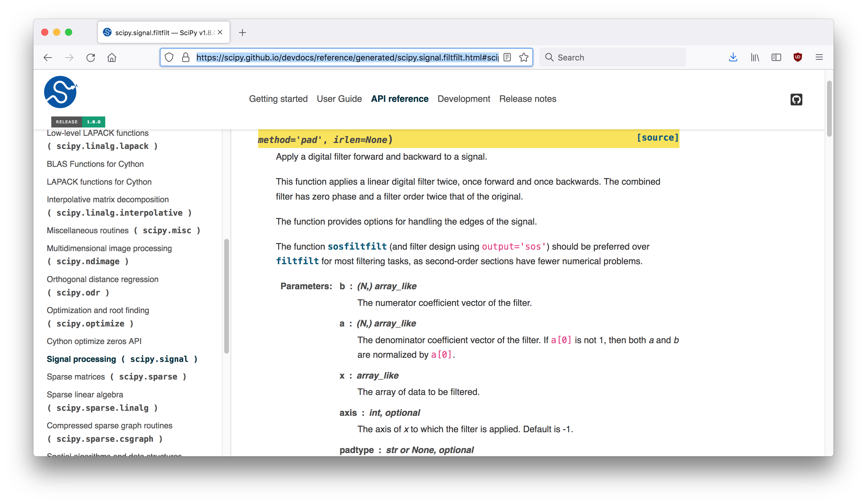This screenshot has height=504, width=867.
Task: Switch to the API reference tab
Action: tap(400, 99)
